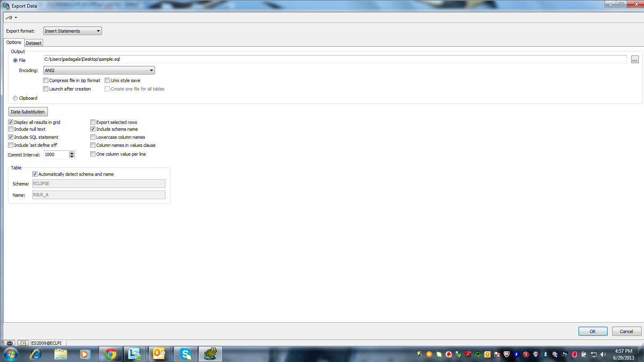Open Toad frog icon in taskbar
This screenshot has width=644, height=362.
point(211,354)
